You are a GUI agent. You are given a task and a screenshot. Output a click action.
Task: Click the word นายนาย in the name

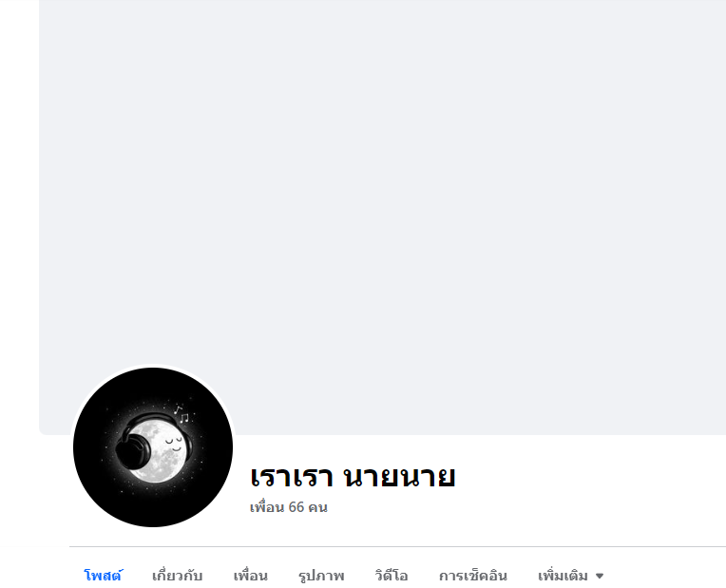click(x=400, y=477)
